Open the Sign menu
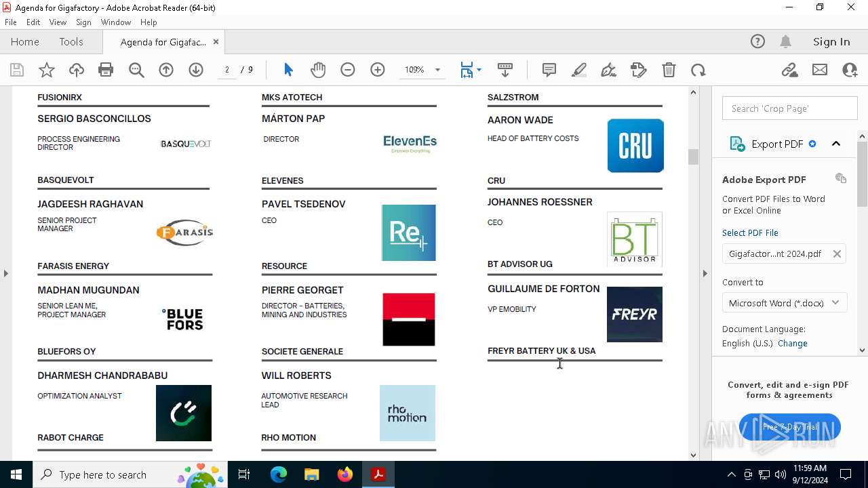This screenshot has height=488, width=868. coord(84,22)
